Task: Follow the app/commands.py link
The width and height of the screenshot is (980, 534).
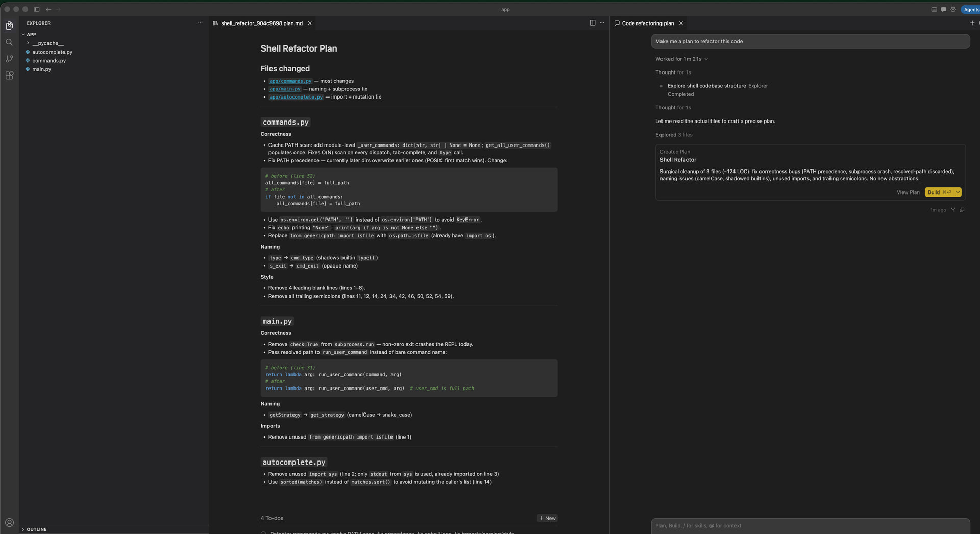Action: pos(290,81)
